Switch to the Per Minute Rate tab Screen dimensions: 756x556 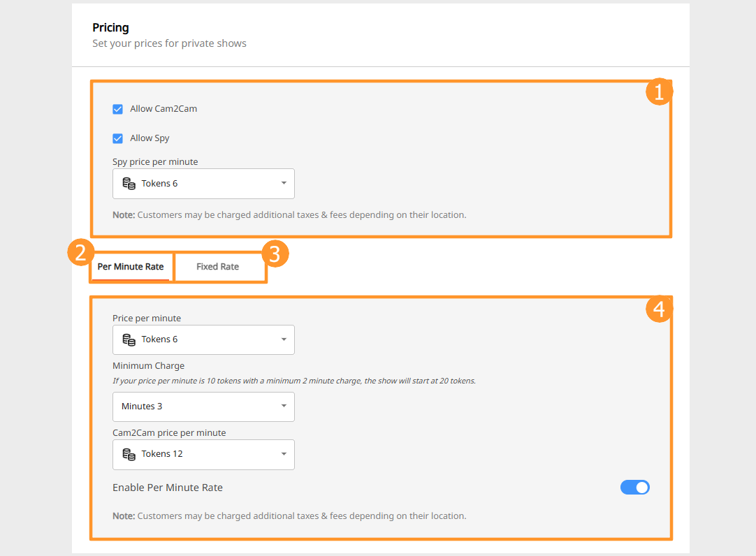coord(131,267)
